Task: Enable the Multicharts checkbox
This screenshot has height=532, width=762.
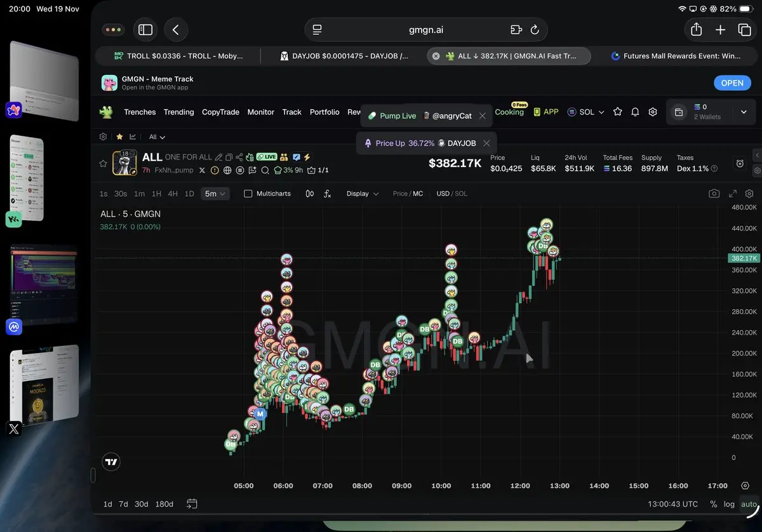Action: tap(248, 194)
